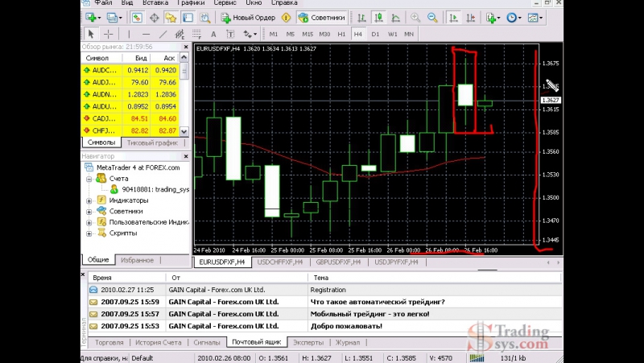Switch to Тиковый график tab
Image resolution: width=644 pixels, height=363 pixels.
[x=152, y=142]
